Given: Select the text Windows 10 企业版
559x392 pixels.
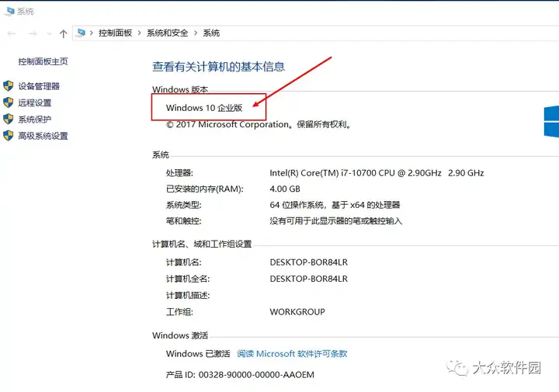Looking at the screenshot, I should coord(204,108).
